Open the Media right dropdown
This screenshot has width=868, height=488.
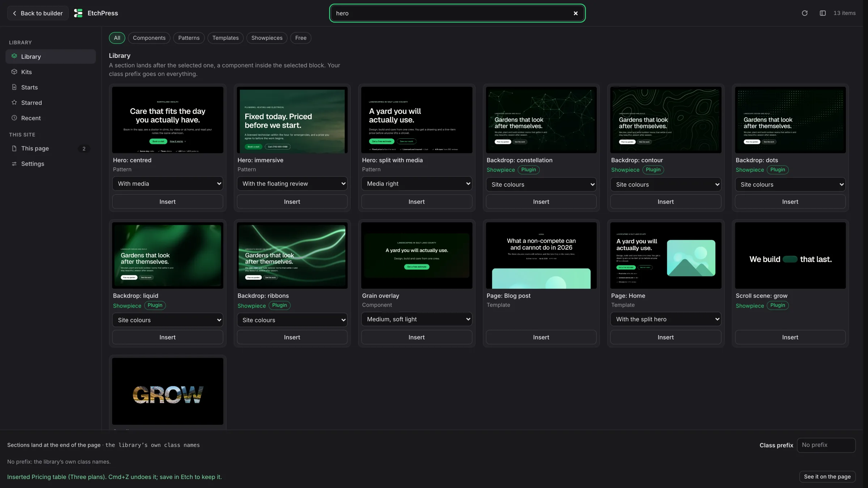(x=417, y=184)
